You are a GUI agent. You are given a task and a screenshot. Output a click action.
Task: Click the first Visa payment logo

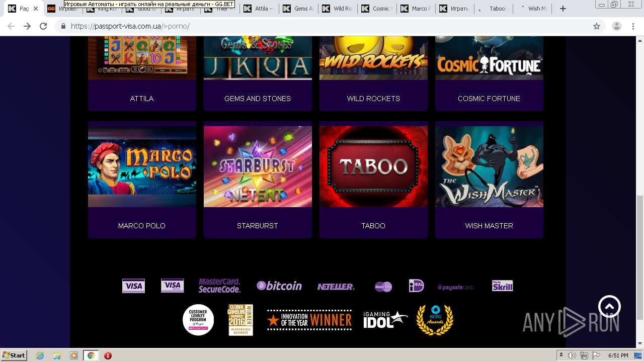click(x=133, y=286)
